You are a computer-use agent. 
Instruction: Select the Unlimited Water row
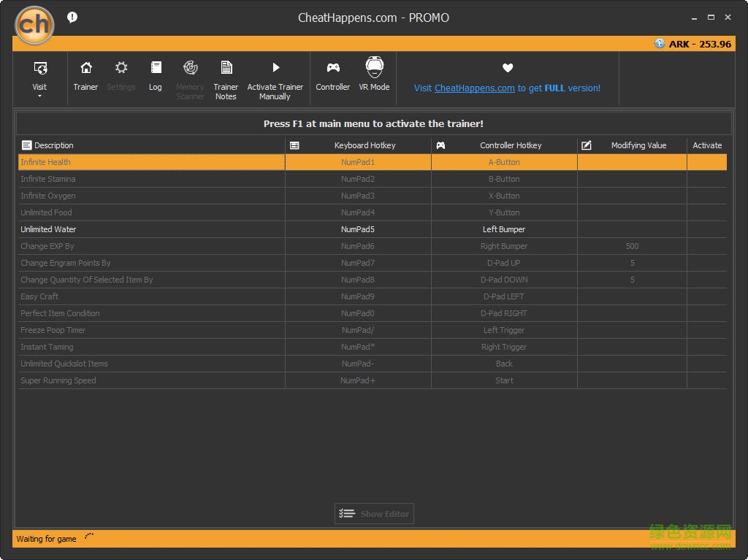tap(48, 229)
